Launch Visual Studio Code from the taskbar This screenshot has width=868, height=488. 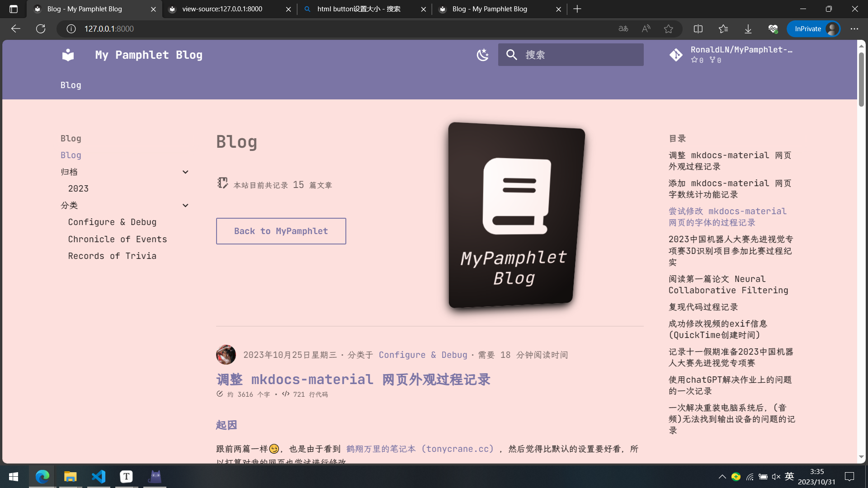click(x=99, y=476)
